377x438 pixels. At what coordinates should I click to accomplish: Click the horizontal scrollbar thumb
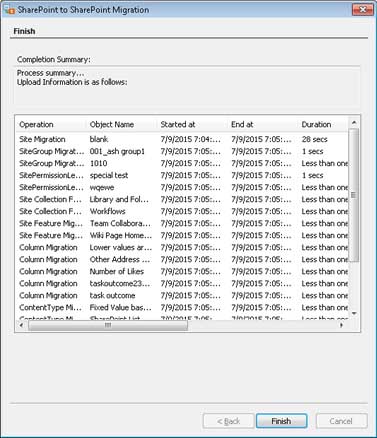coord(108,325)
